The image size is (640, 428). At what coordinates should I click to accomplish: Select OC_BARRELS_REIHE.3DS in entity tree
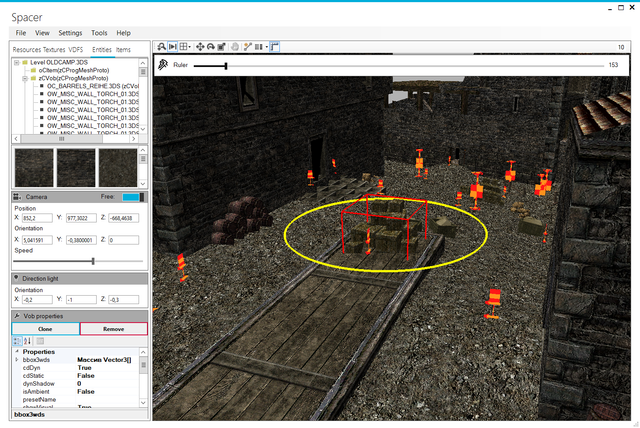click(93, 86)
